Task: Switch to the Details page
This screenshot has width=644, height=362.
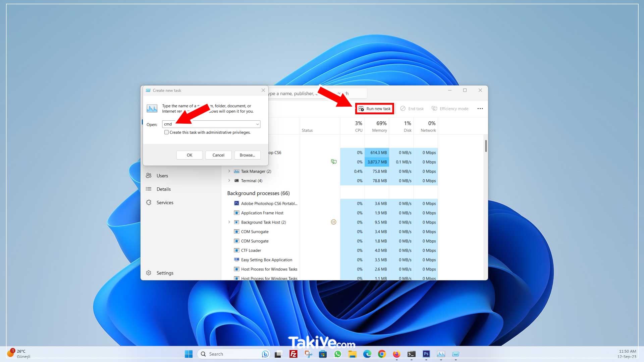Action: coord(163,189)
